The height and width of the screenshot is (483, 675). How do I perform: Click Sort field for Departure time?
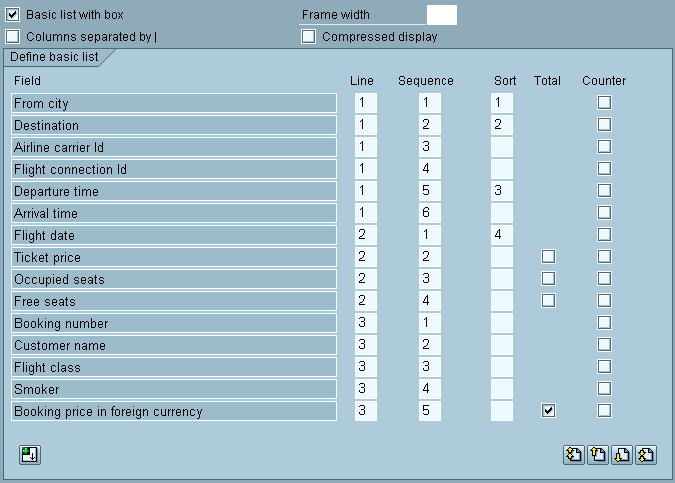502,191
